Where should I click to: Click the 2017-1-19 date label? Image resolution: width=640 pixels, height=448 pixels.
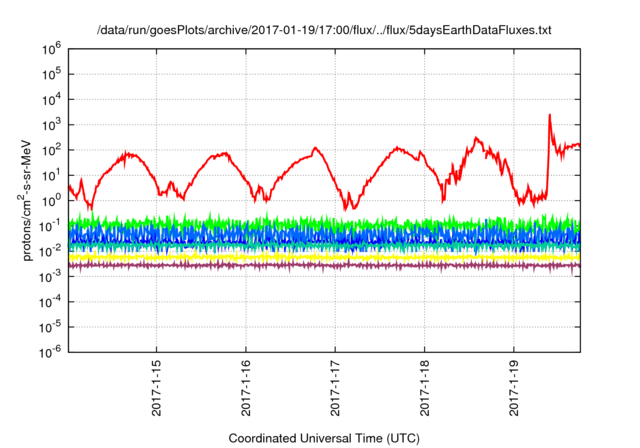pos(514,388)
